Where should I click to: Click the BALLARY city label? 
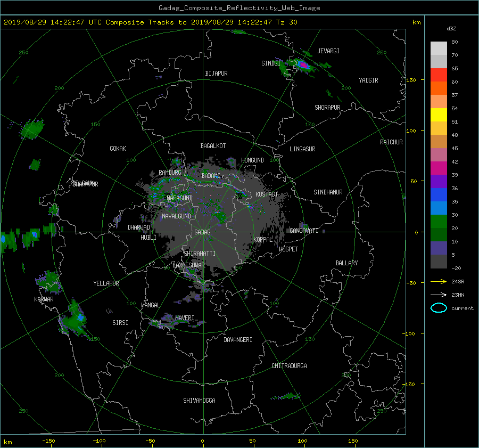point(346,263)
